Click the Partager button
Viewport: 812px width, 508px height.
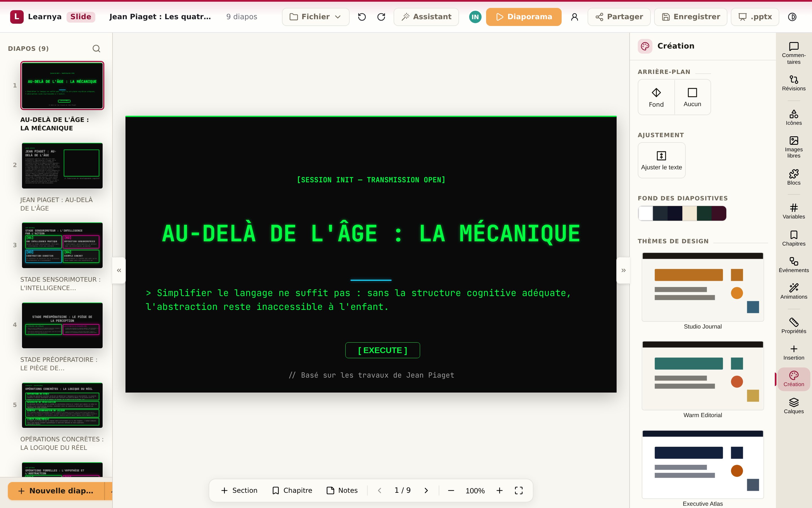pos(619,17)
